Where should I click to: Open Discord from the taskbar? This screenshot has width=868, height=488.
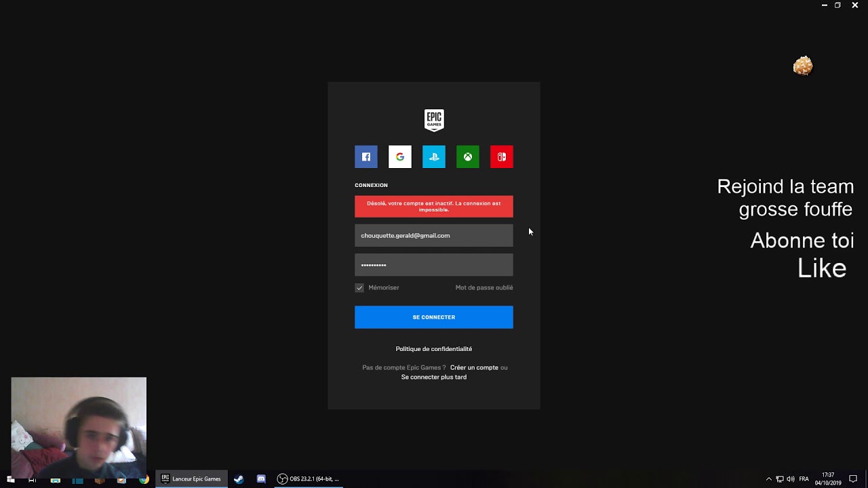(261, 479)
